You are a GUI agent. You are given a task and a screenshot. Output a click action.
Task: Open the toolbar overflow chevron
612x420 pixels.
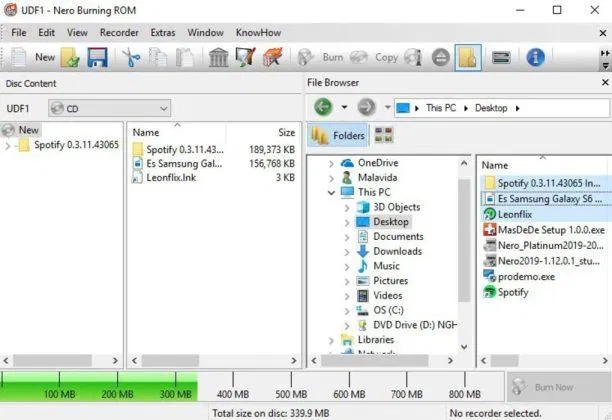605,53
